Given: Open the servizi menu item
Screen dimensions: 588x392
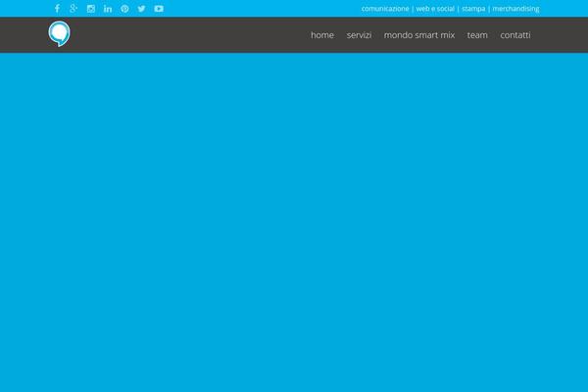Looking at the screenshot, I should (x=359, y=35).
